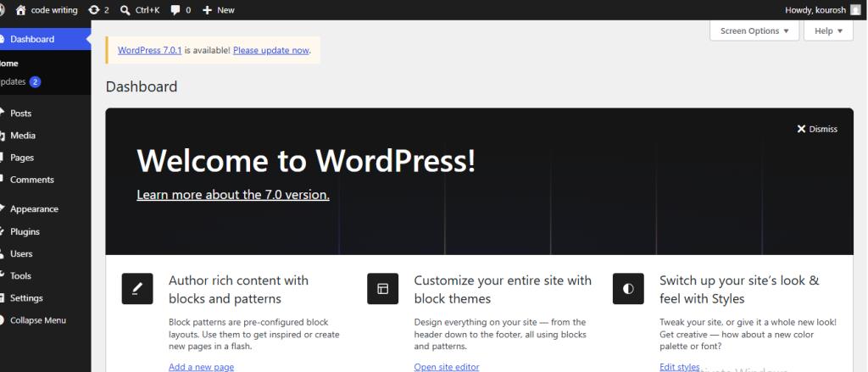Click the pencil icon for Author rich content
The image size is (868, 372).
point(137,288)
